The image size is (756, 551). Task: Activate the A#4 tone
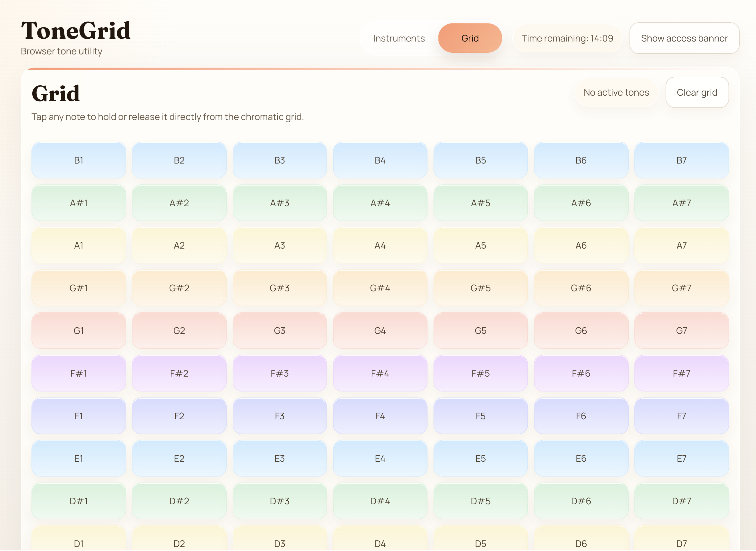[380, 203]
